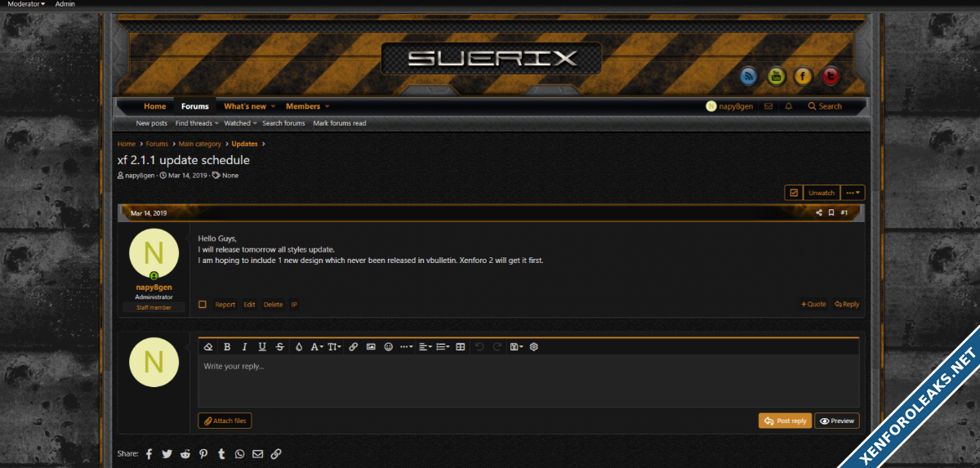Open the conversations inbox envelope icon
Viewport: 980px width, 468px height.
coord(768,106)
